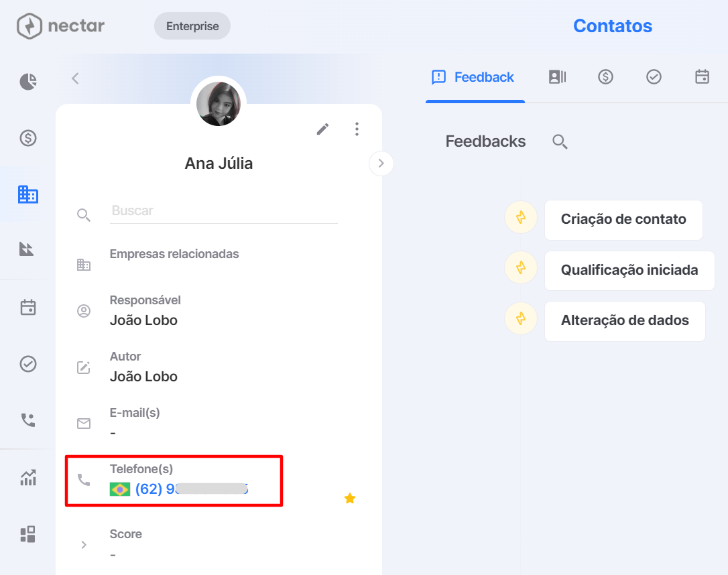Click the Buscar search field
The width and height of the screenshot is (728, 575).
224,210
